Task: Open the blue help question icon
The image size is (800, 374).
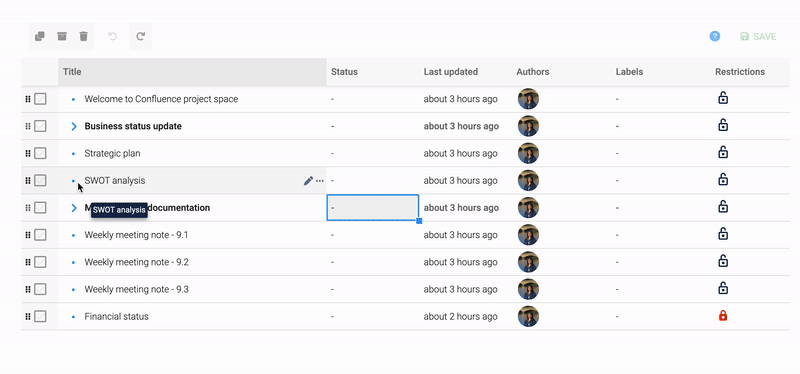Action: point(715,36)
